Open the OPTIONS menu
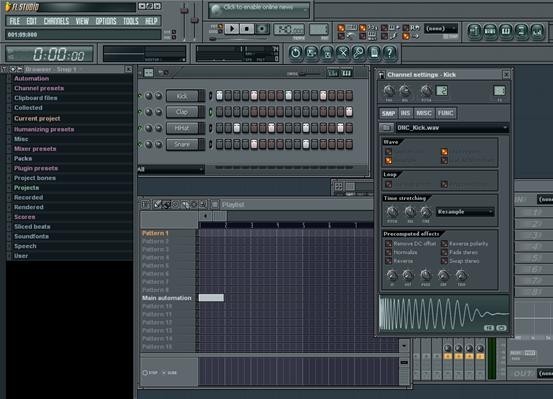Screen dimensions: 553x399 (106, 21)
